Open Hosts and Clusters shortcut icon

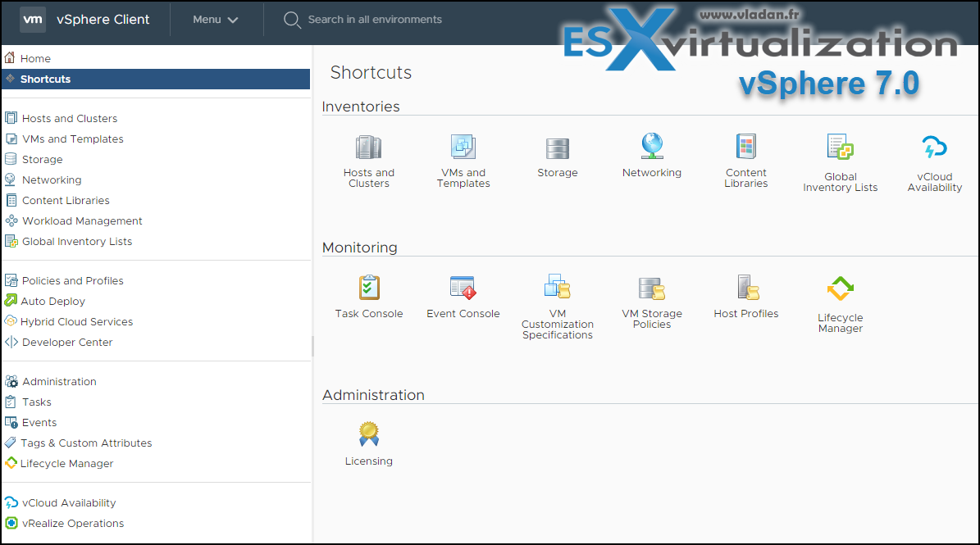[x=369, y=148]
